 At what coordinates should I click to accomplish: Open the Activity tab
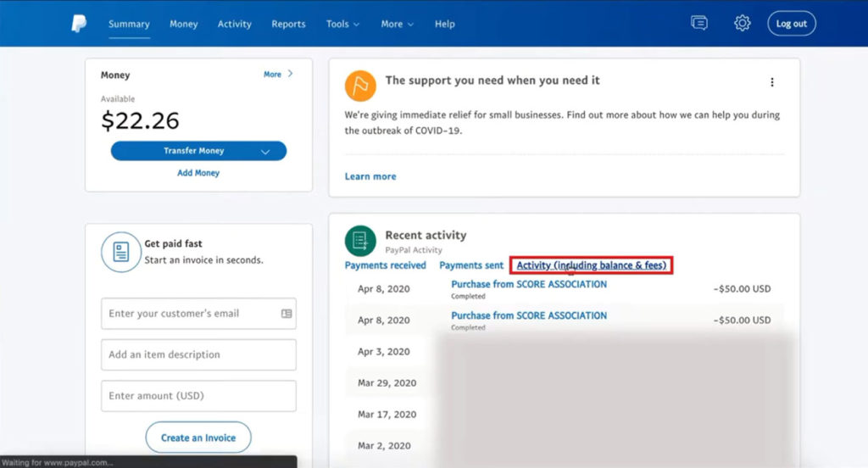tap(234, 24)
